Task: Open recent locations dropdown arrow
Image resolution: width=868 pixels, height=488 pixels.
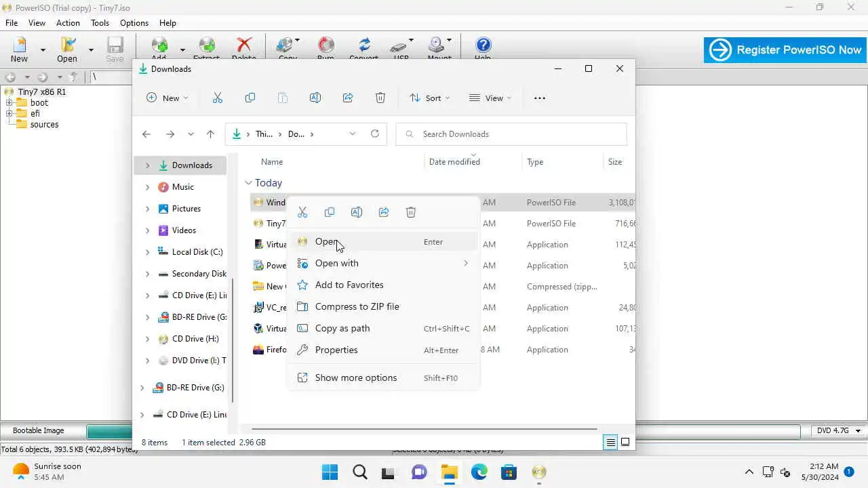Action: click(x=191, y=134)
